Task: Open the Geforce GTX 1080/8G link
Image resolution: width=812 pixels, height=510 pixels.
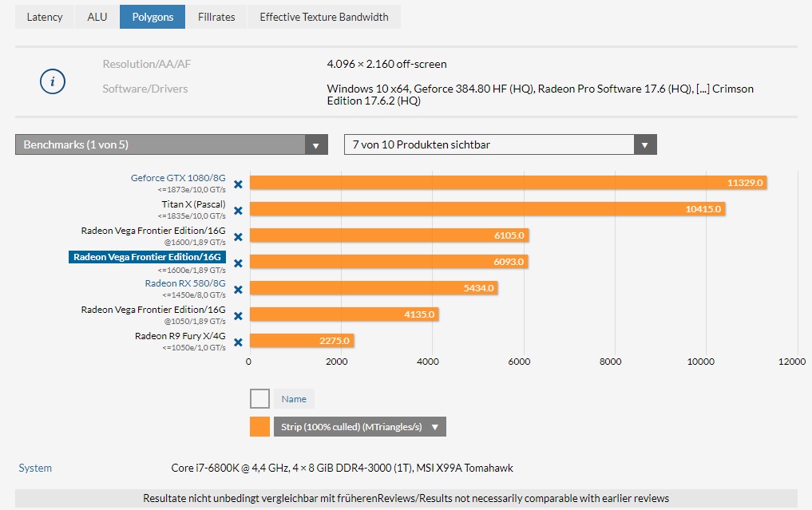Action: point(178,178)
